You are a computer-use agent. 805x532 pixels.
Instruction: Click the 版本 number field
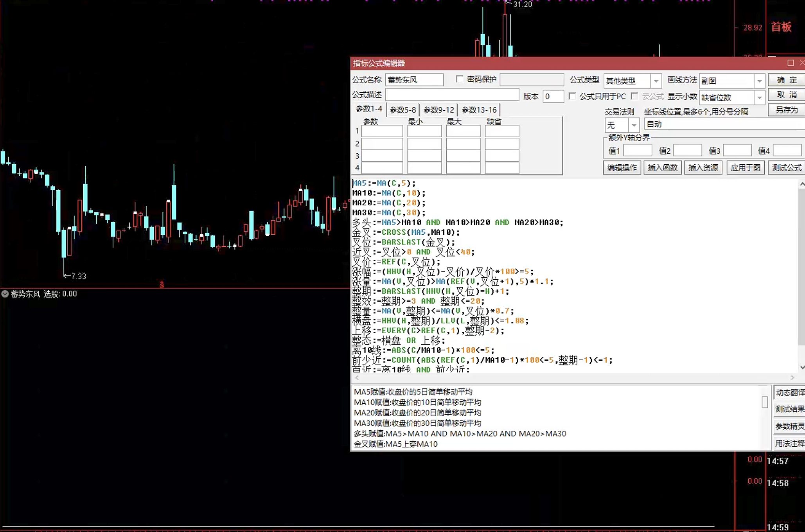[553, 96]
